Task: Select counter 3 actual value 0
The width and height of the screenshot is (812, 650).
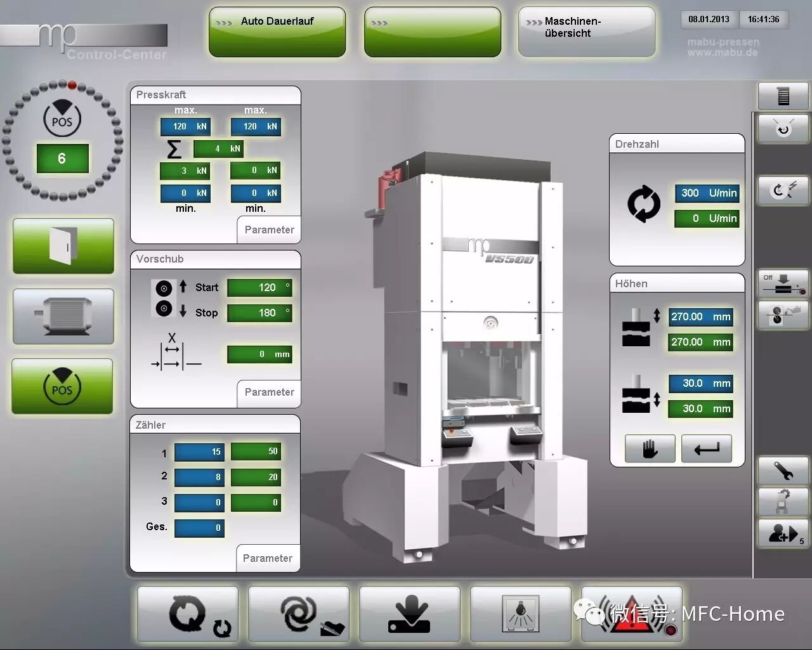Action: pos(199,502)
